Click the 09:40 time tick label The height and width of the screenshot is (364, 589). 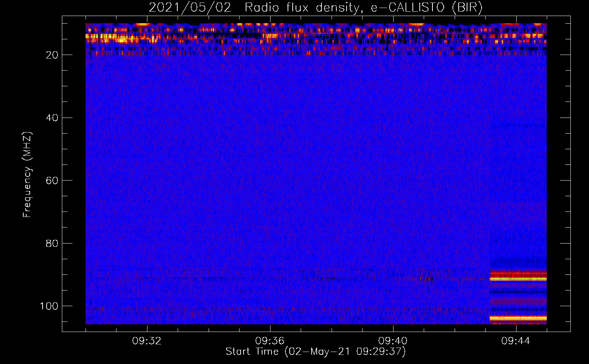(393, 341)
